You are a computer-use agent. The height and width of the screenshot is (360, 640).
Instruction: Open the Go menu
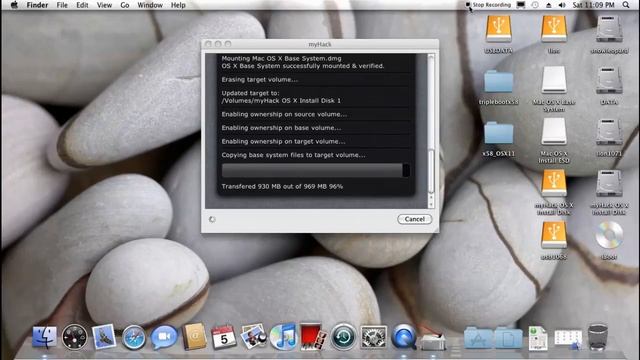tap(125, 5)
